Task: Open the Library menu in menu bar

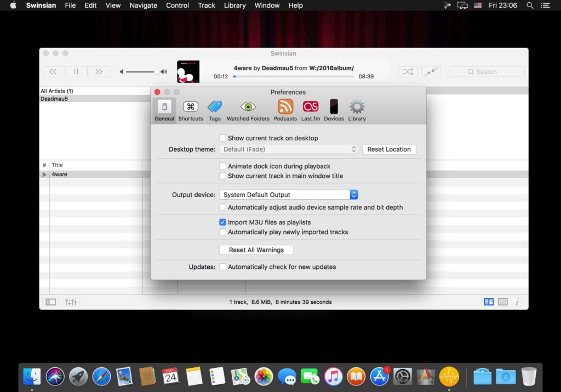Action: (x=234, y=5)
